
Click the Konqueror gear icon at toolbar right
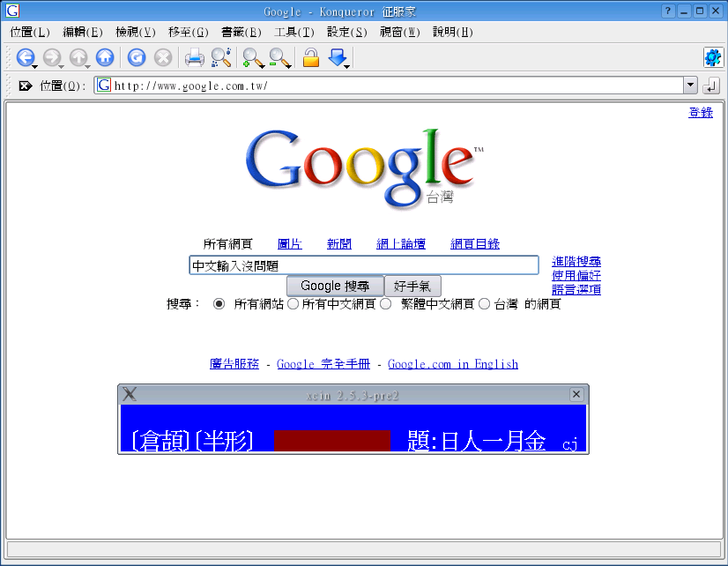[712, 58]
